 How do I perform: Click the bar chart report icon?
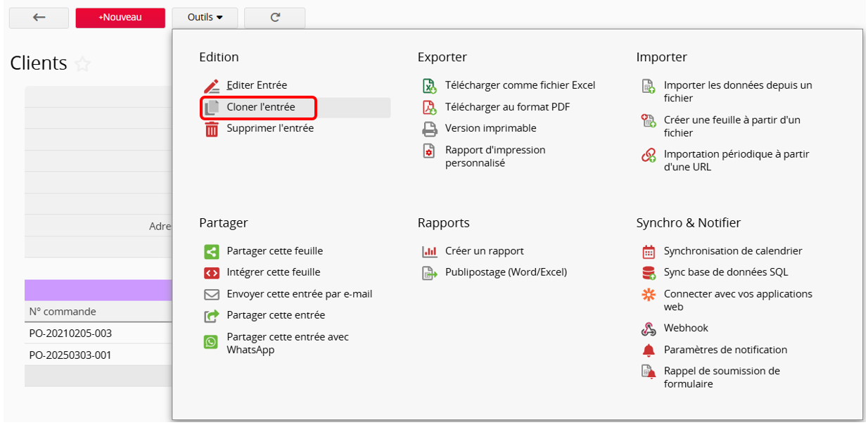429,251
